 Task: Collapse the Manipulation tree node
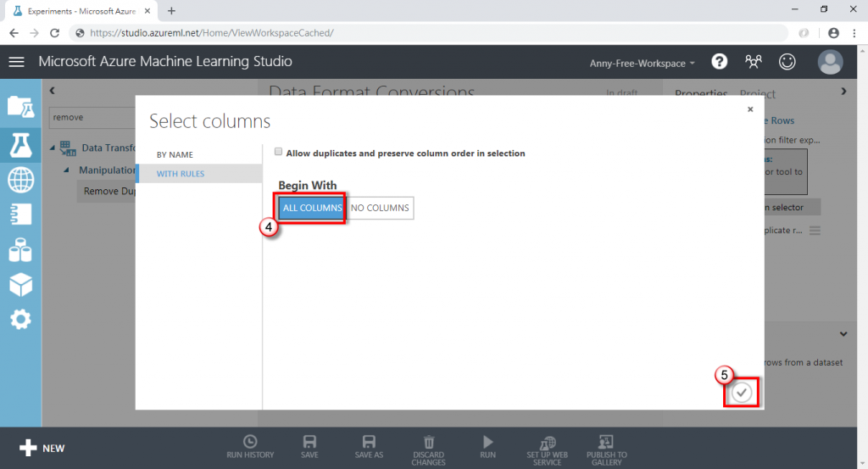click(x=66, y=170)
